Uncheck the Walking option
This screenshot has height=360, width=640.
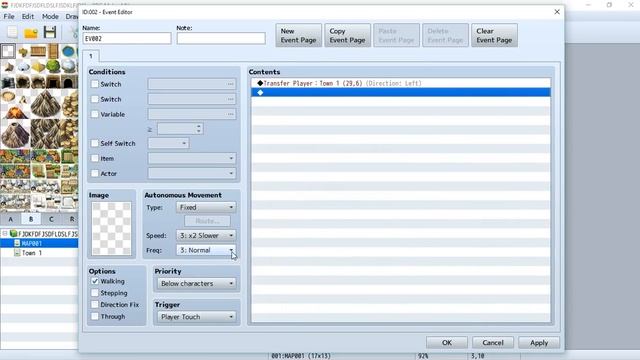point(95,281)
